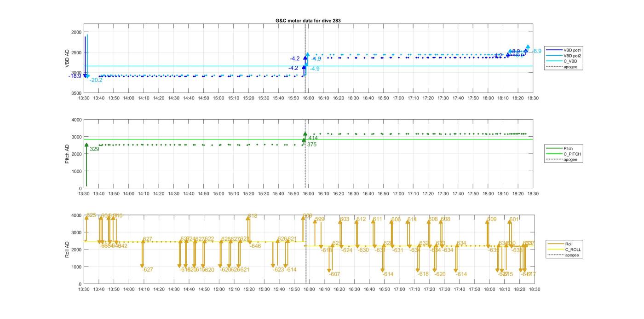This screenshot has width=644, height=319.
Task: Select the C_VBD legend entry
Action: point(560,61)
